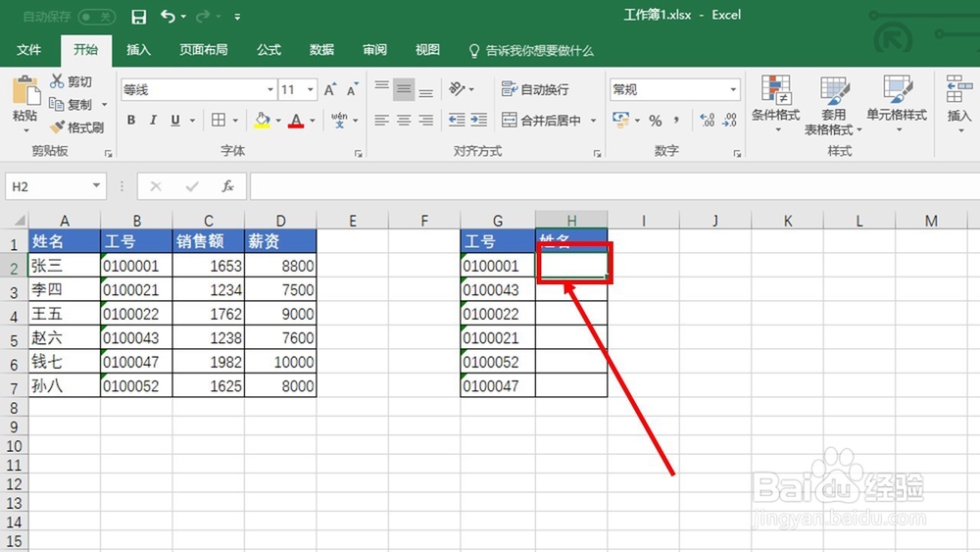Switch to the 页面布局 tab
Viewport: 980px width, 552px height.
click(203, 50)
